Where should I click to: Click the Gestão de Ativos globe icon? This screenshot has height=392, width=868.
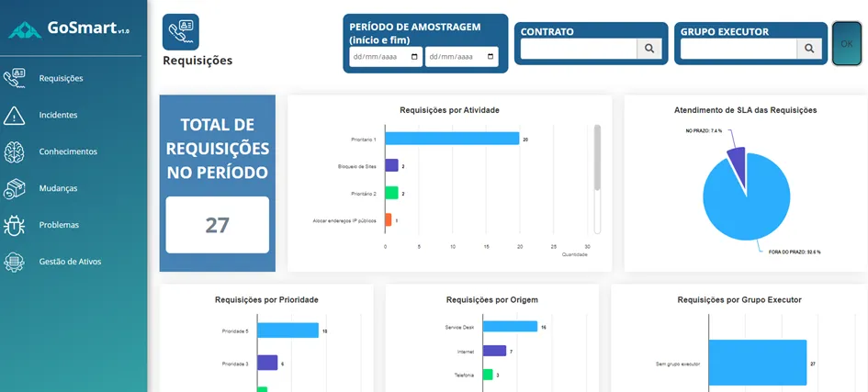(14, 262)
